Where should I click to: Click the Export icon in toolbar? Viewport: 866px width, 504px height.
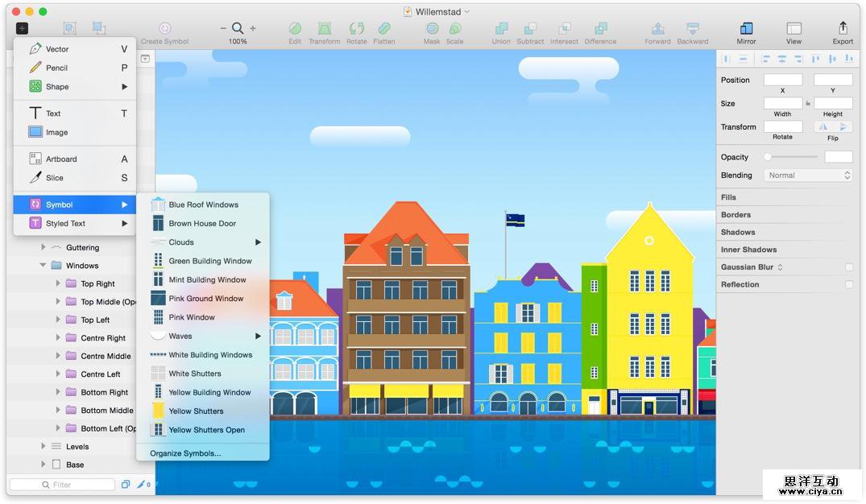[x=843, y=29]
